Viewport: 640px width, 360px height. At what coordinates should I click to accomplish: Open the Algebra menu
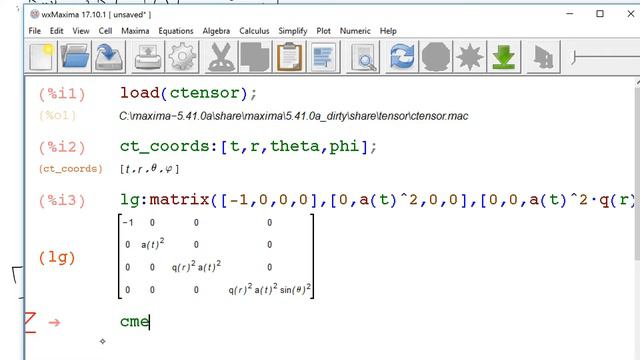[216, 31]
